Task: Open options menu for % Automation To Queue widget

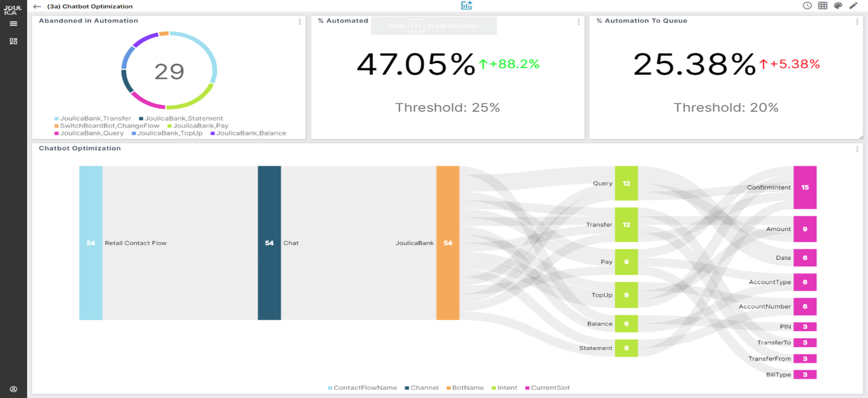Action: coord(857,22)
